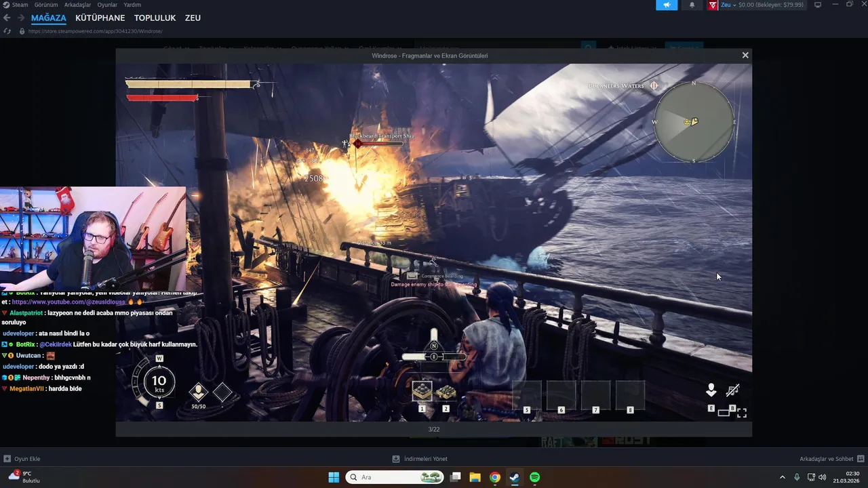Open the announcements megaphone button

pyautogui.click(x=667, y=5)
